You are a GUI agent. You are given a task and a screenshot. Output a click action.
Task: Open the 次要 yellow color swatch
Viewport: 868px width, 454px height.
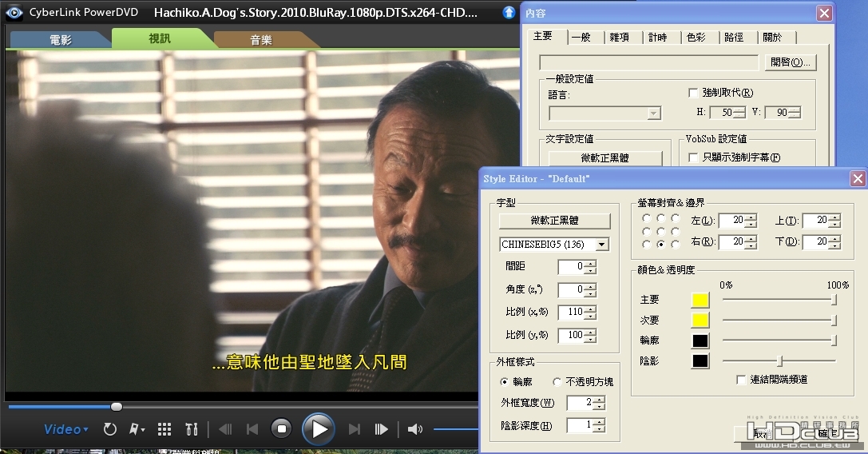(700, 320)
